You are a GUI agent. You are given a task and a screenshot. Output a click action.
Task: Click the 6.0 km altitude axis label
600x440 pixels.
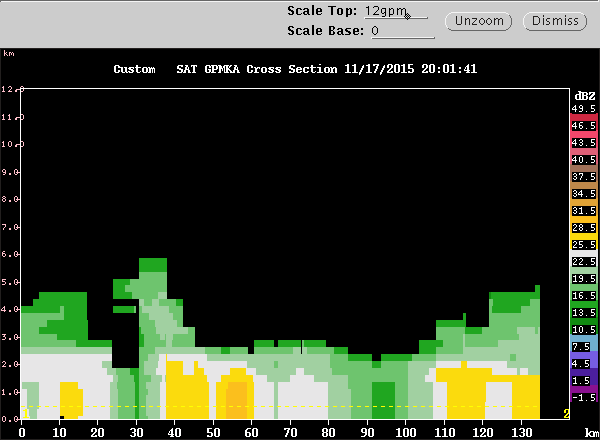pyautogui.click(x=10, y=254)
